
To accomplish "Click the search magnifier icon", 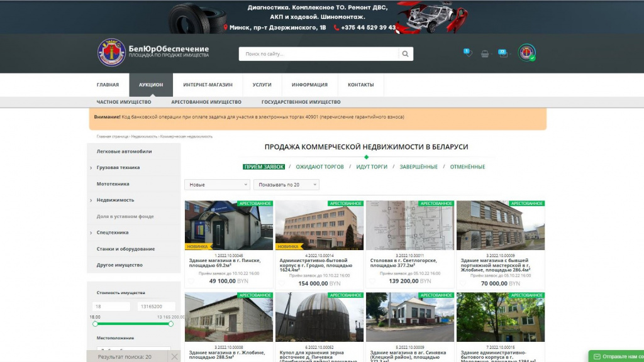I will pos(406,54).
